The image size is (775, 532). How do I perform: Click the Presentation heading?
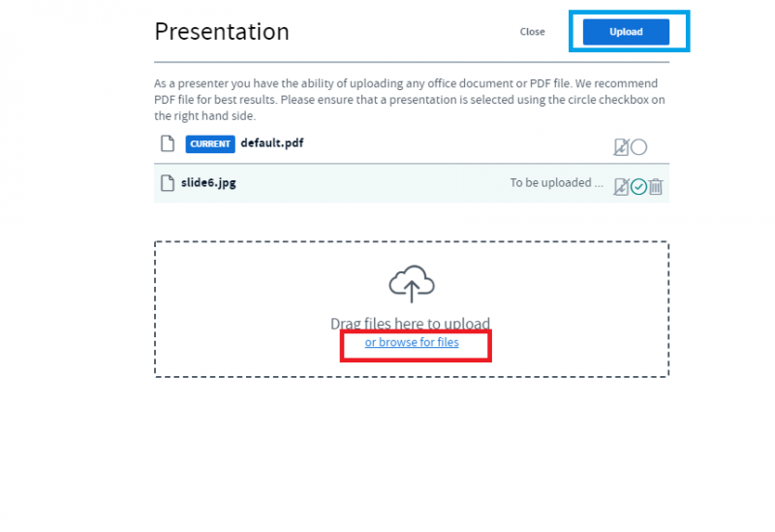(x=222, y=31)
